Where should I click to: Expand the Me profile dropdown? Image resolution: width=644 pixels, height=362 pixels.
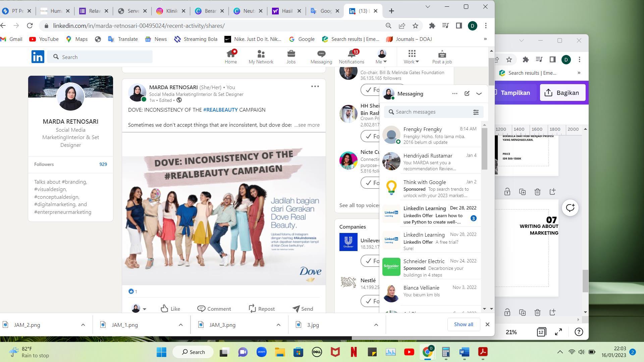(x=381, y=57)
